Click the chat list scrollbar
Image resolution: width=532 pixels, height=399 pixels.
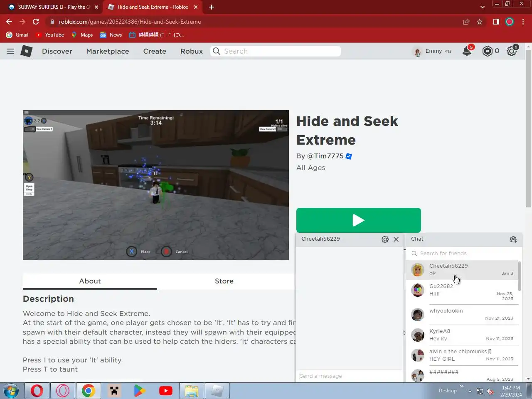coord(520,276)
